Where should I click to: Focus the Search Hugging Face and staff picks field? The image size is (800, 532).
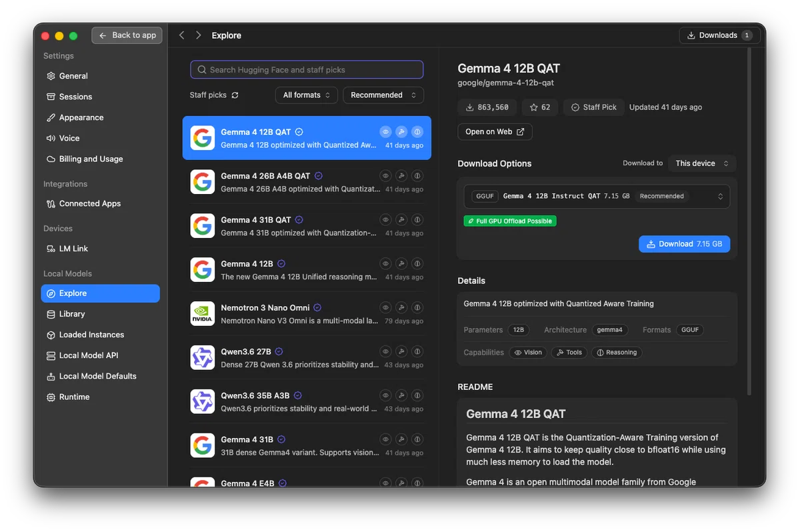[307, 70]
